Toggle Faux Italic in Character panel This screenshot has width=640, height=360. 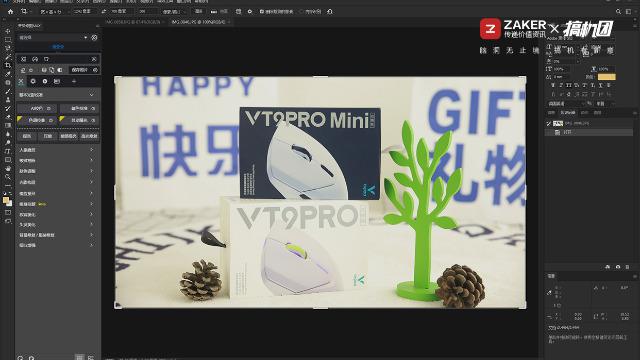(x=561, y=85)
